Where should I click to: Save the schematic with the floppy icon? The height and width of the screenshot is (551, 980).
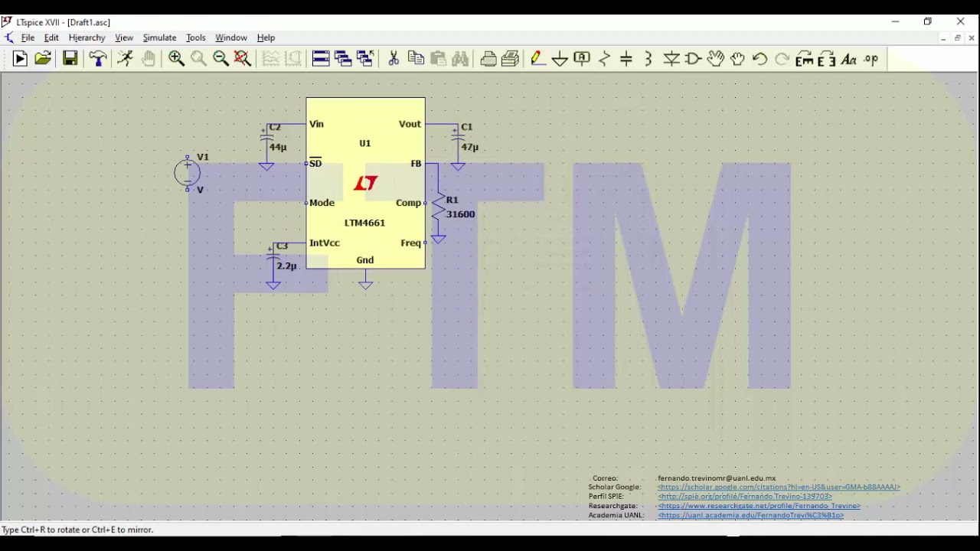70,59
